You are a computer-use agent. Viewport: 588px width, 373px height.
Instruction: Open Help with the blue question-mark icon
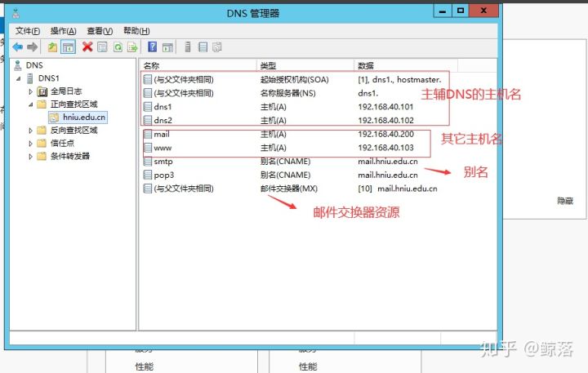pos(152,47)
